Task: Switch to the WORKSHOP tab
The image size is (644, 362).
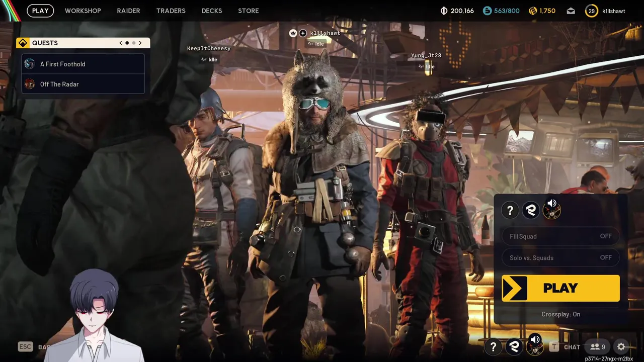Action: point(83,11)
